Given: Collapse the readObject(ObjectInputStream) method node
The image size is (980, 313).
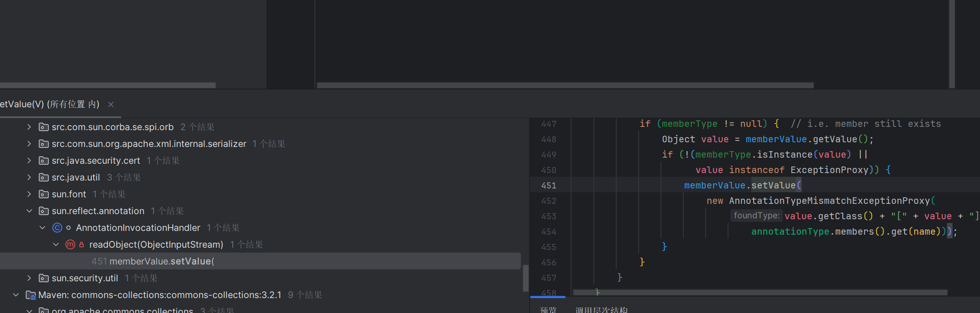Looking at the screenshot, I should coord(56,244).
